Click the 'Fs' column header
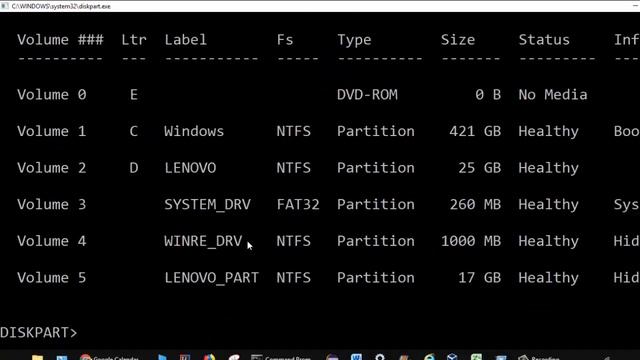This screenshot has height=360, width=640. [x=285, y=40]
